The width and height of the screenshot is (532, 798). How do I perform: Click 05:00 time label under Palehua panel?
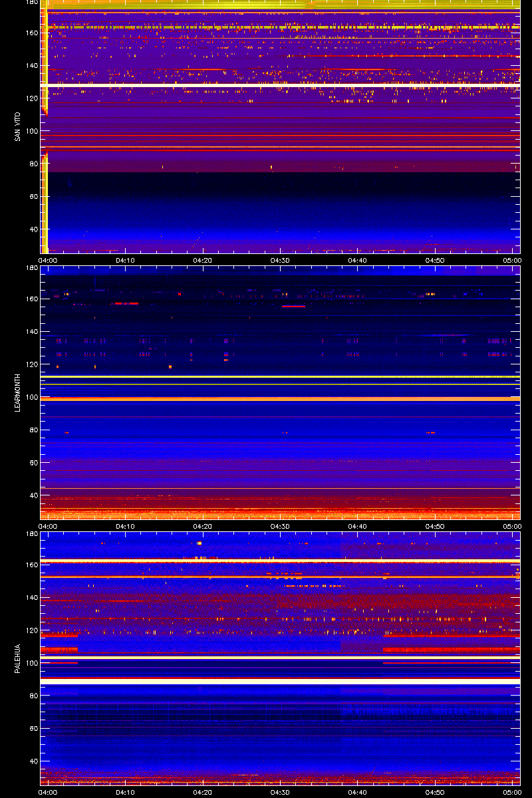click(512, 792)
